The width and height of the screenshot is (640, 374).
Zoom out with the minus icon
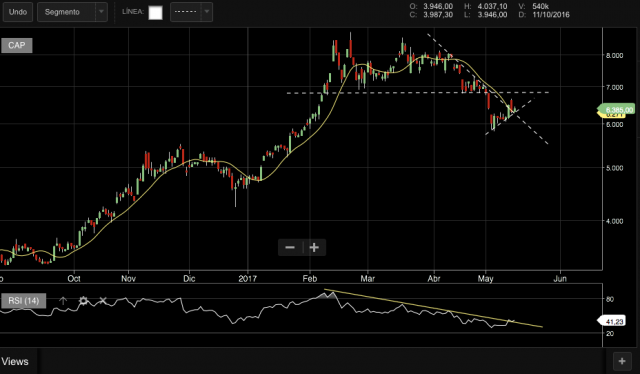tap(290, 247)
